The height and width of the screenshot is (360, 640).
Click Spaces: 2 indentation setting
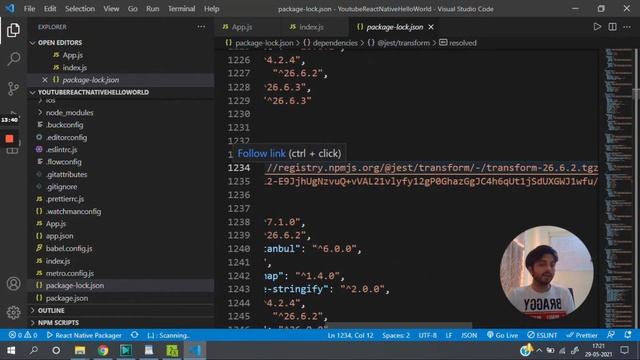[396, 335]
